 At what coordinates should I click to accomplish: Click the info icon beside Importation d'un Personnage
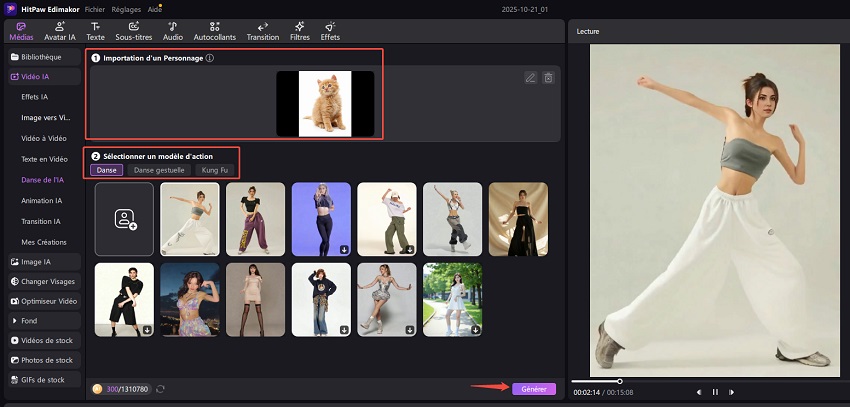click(209, 59)
